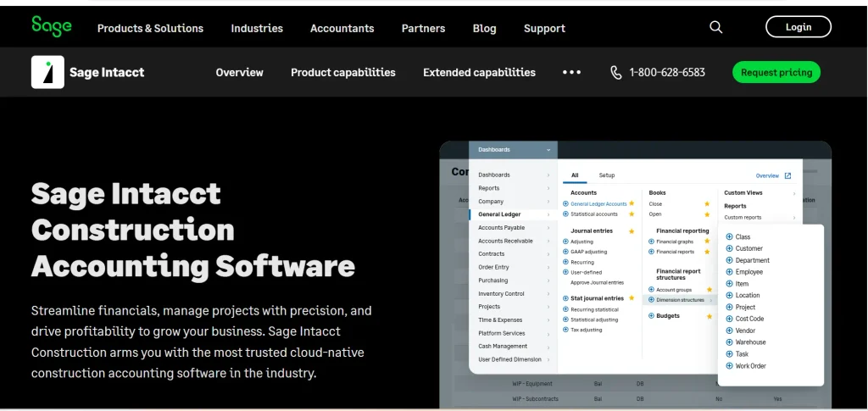The image size is (868, 411).
Task: Expand chevron next to Custom Views
Action: (793, 193)
